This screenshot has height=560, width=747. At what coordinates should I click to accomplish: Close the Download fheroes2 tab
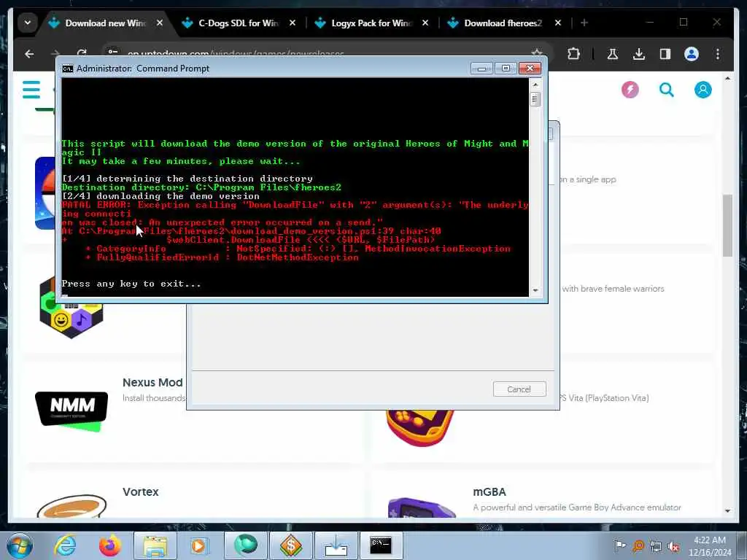click(558, 23)
